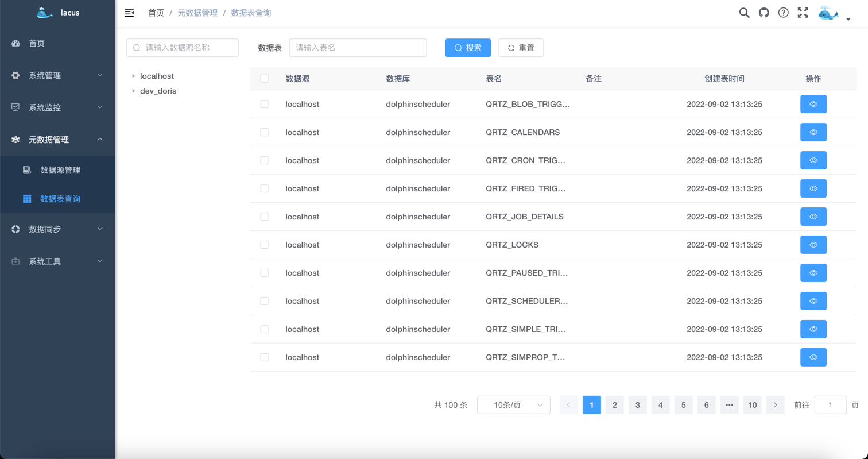Image resolution: width=868 pixels, height=459 pixels.
Task: Go to page 6 in pagination
Action: 707,405
